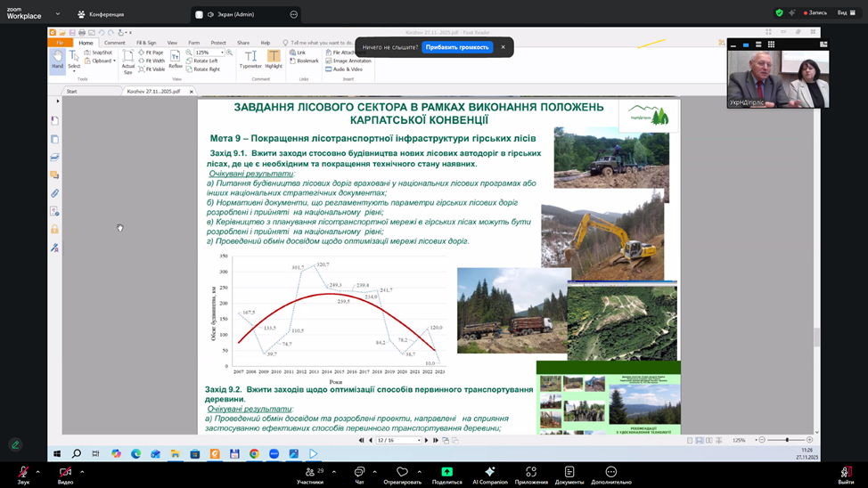
Task: Click the Дополнительно more options icon
Action: 610,472
